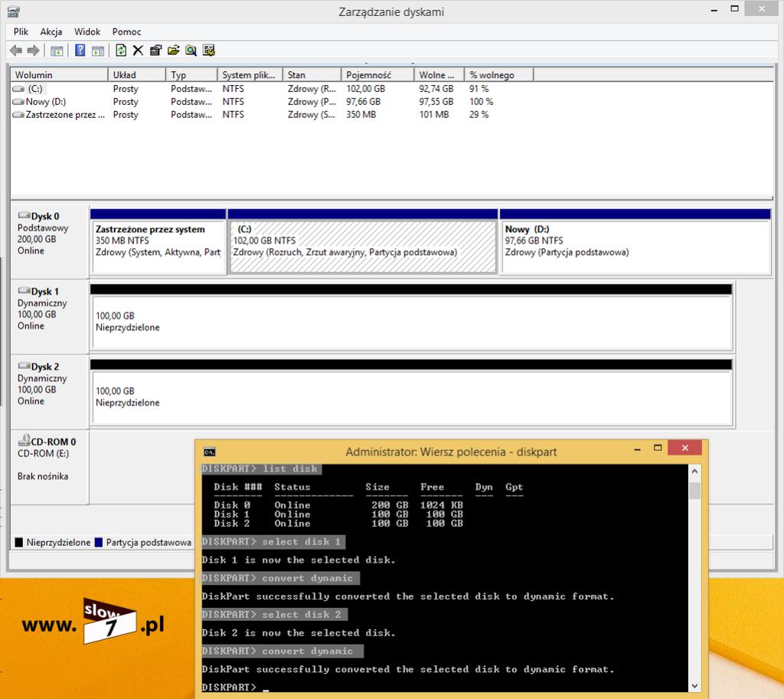Select Zastrzeżone przez system 350 MB partition
The height and width of the screenshot is (699, 784).
[158, 242]
